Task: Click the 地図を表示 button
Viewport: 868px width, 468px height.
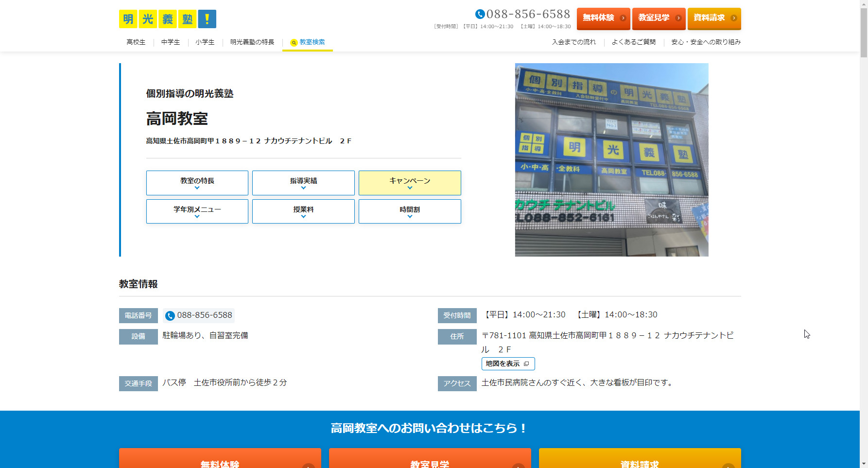Action: click(x=508, y=364)
